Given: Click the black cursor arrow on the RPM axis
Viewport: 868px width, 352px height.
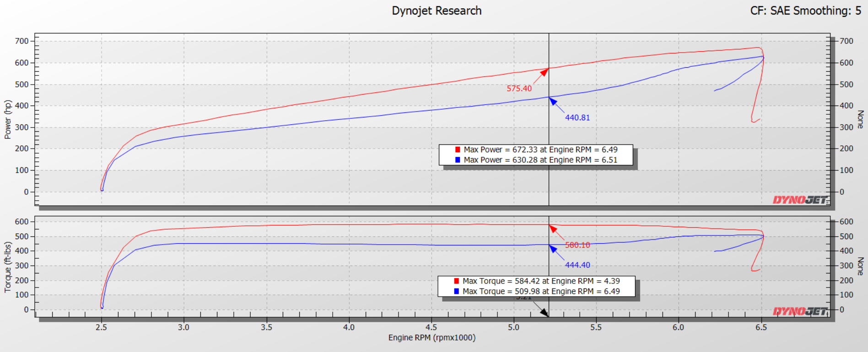Looking at the screenshot, I should pyautogui.click(x=544, y=312).
